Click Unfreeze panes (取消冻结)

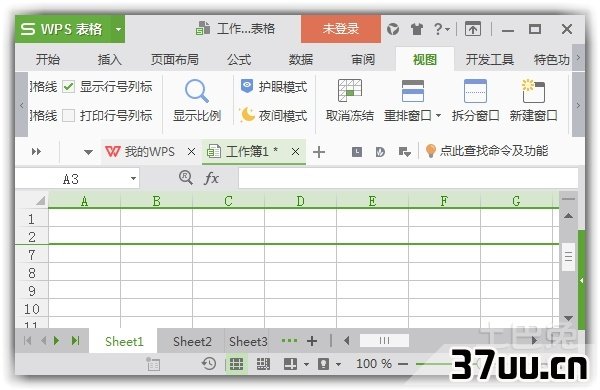349,100
